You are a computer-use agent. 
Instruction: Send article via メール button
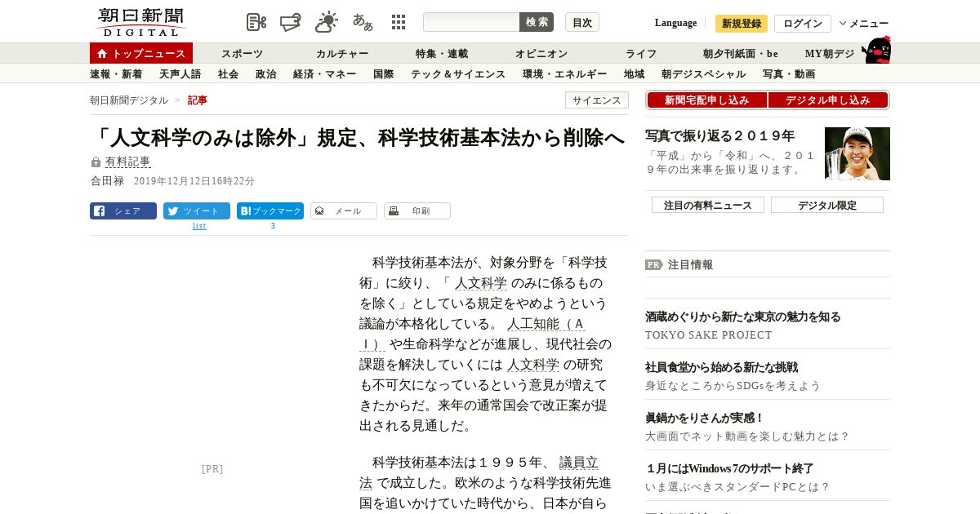(344, 210)
